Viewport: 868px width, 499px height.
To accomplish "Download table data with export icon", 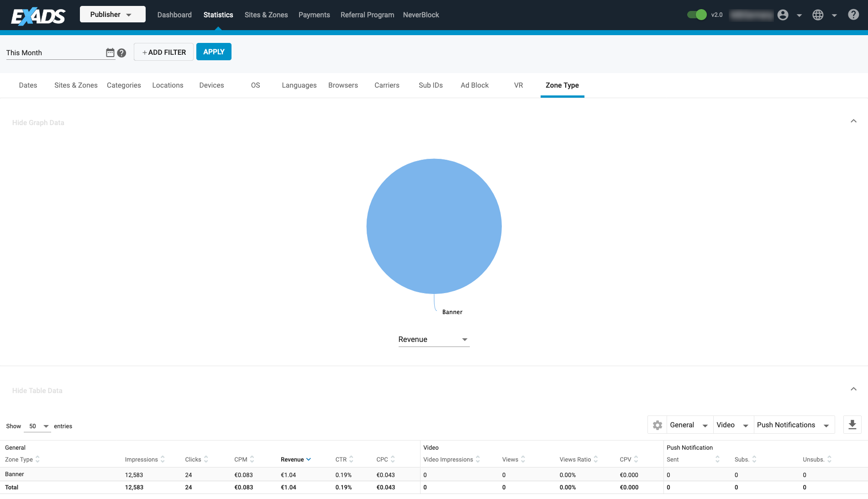I will coord(852,425).
